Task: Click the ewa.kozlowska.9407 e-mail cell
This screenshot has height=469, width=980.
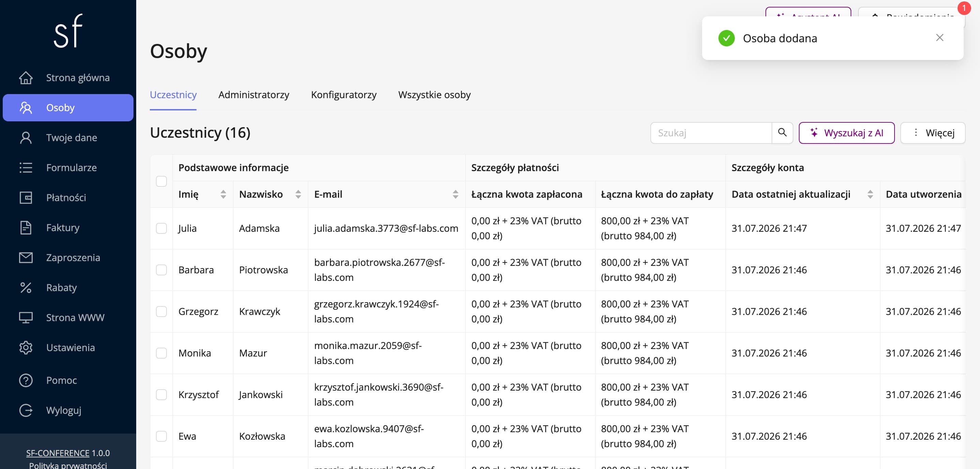Action: [x=386, y=436]
